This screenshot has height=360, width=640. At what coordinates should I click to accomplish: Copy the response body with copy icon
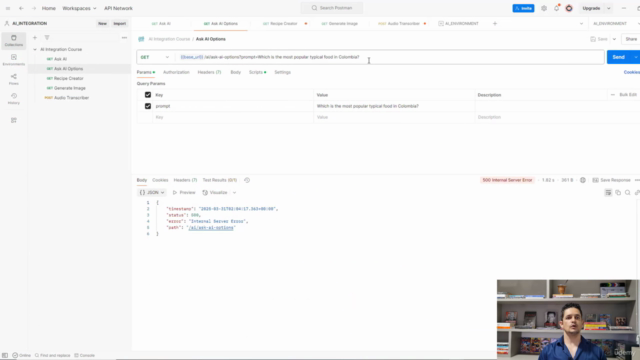(x=618, y=193)
